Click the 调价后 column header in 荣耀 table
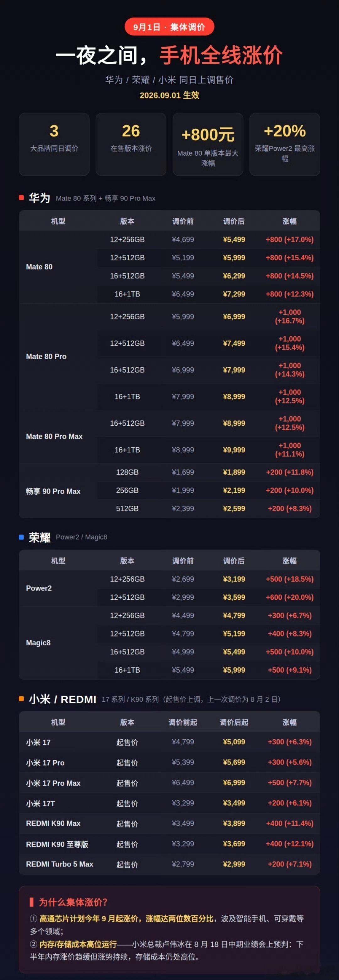 [x=234, y=560]
